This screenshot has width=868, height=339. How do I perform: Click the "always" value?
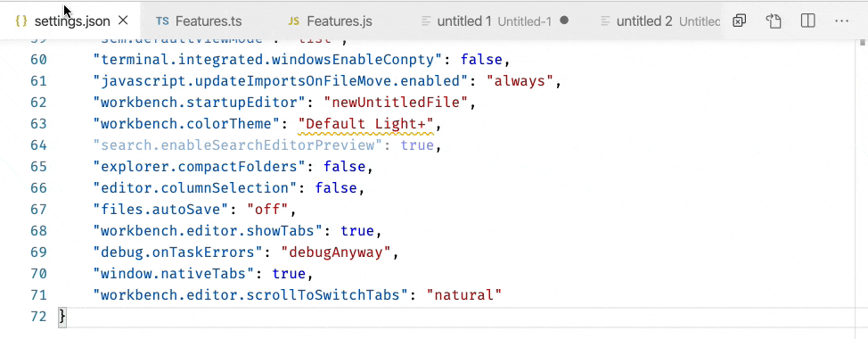[x=520, y=81]
